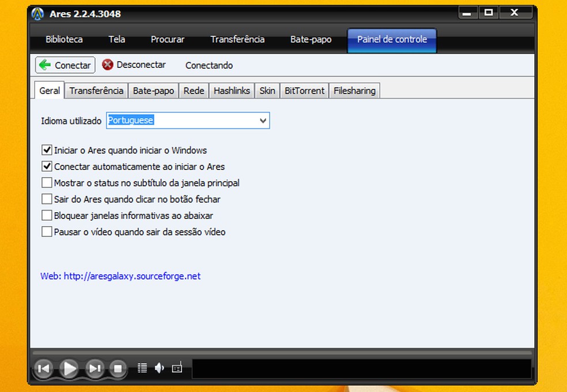Switch to the Rede settings tab

pos(194,91)
